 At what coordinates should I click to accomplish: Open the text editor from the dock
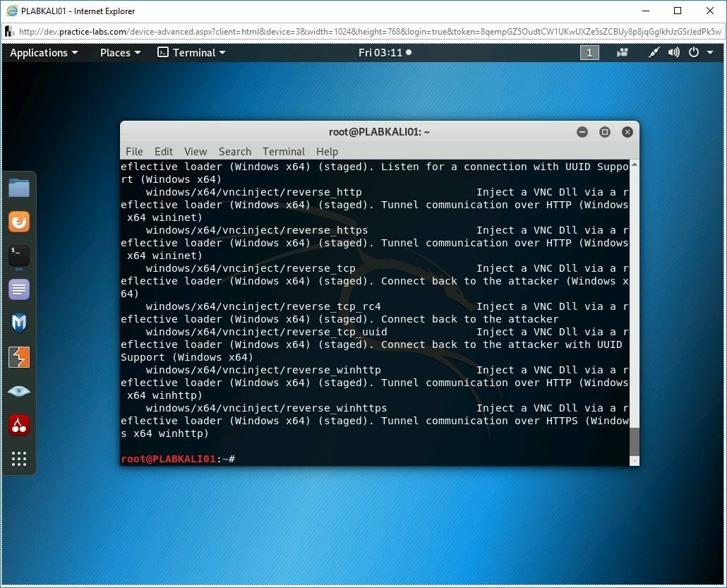pyautogui.click(x=19, y=289)
